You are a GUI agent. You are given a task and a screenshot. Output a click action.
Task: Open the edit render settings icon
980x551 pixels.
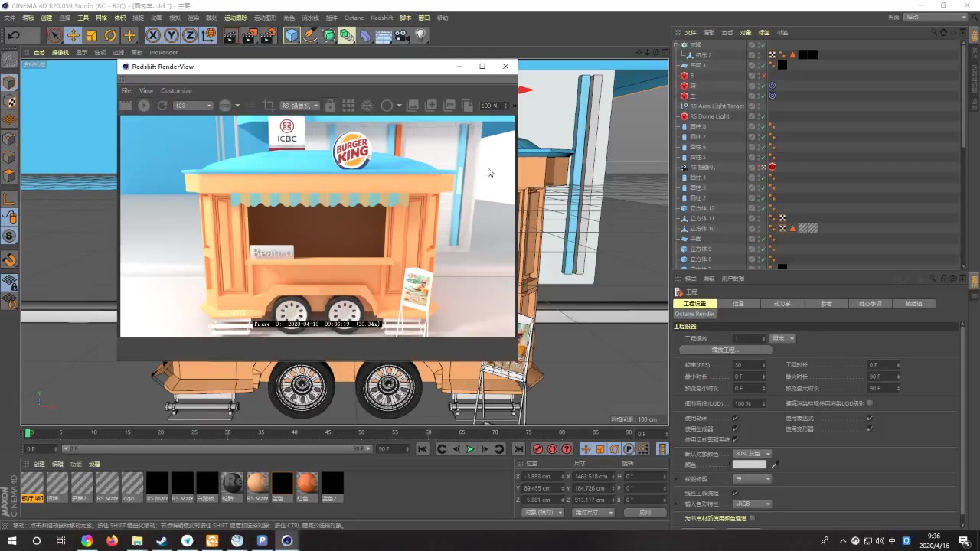point(268,35)
